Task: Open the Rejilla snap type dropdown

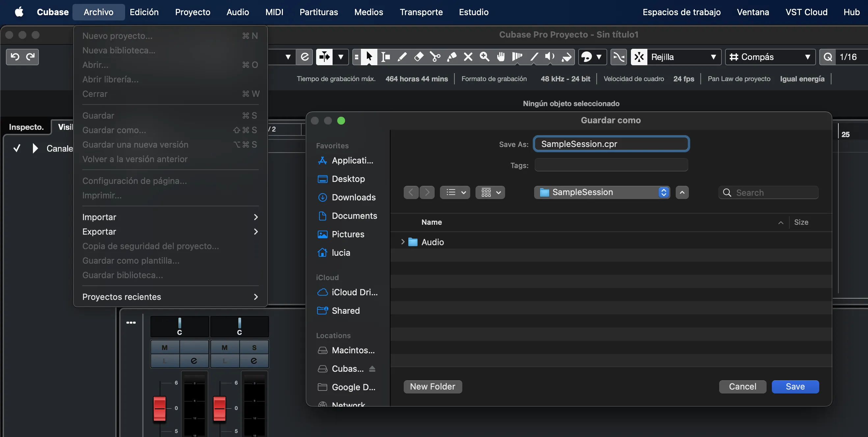Action: pos(684,57)
